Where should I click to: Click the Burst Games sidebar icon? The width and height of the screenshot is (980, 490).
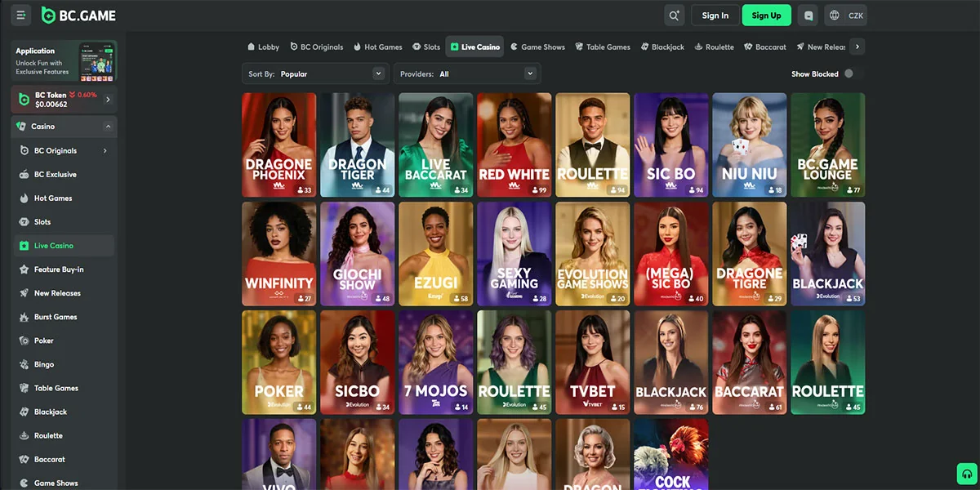click(24, 317)
